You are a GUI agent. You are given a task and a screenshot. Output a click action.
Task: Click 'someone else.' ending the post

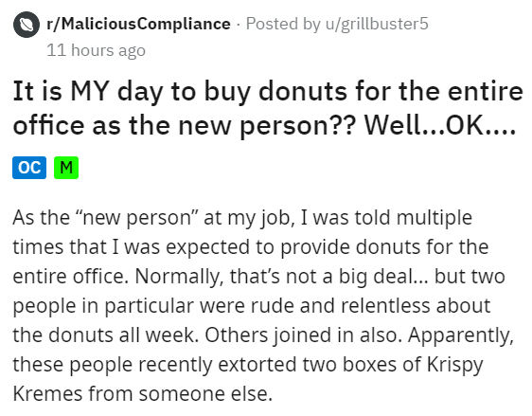tap(205, 394)
